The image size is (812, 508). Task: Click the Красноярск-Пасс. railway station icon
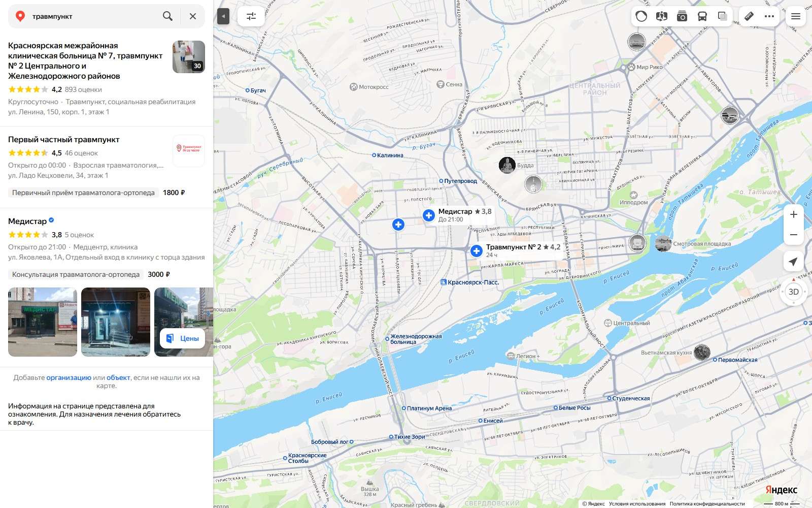coord(443,282)
